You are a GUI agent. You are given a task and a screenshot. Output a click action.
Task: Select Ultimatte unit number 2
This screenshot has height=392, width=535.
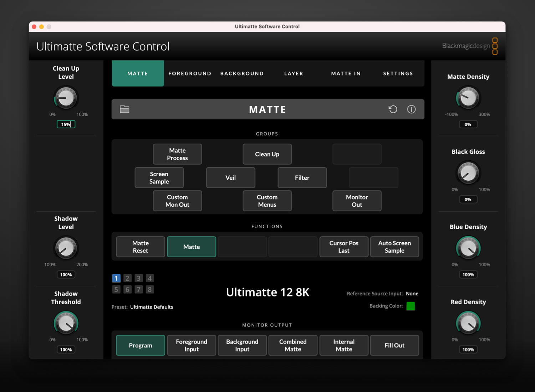(x=127, y=278)
